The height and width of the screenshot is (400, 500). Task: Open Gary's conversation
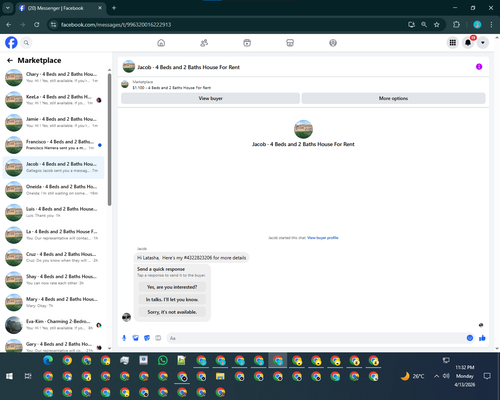click(x=53, y=345)
